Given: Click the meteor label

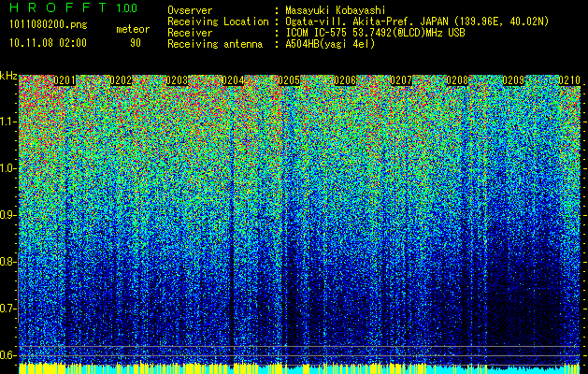Looking at the screenshot, I should point(133,29).
